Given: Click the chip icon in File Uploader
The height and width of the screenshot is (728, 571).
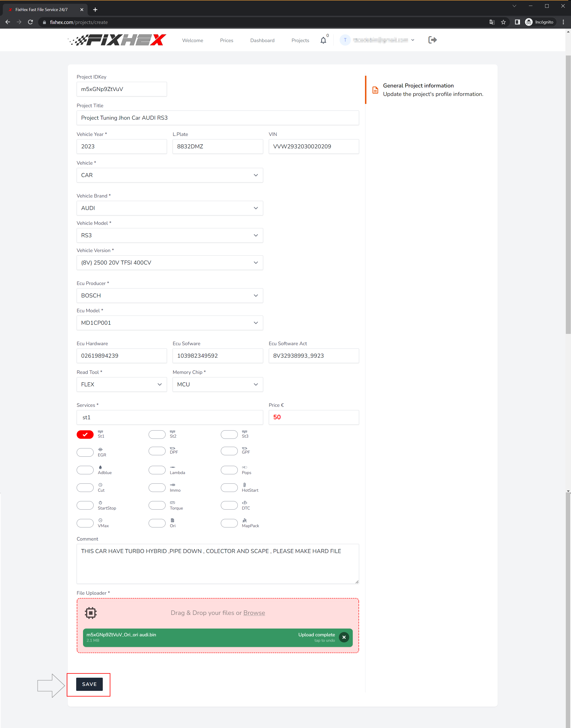Looking at the screenshot, I should [91, 613].
